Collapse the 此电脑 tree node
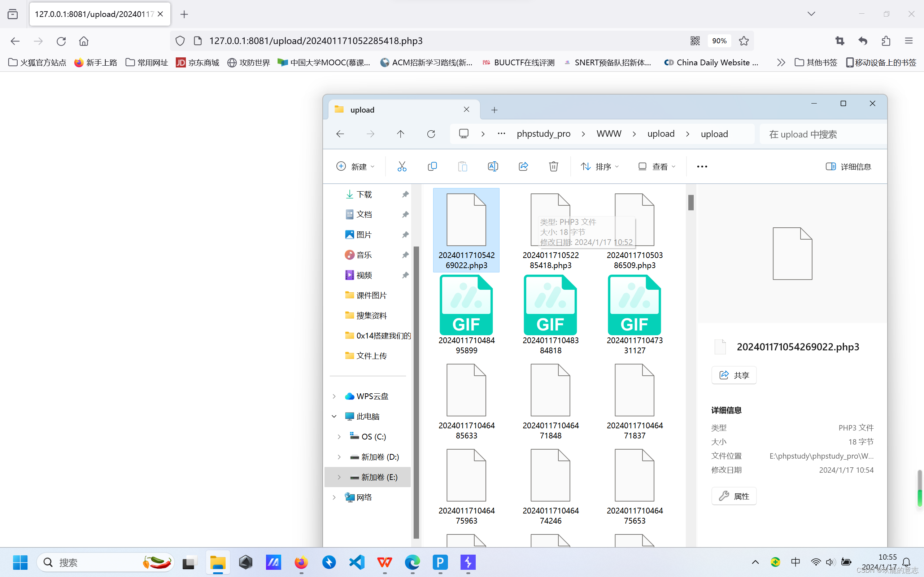Image resolution: width=924 pixels, height=577 pixels. tap(334, 416)
